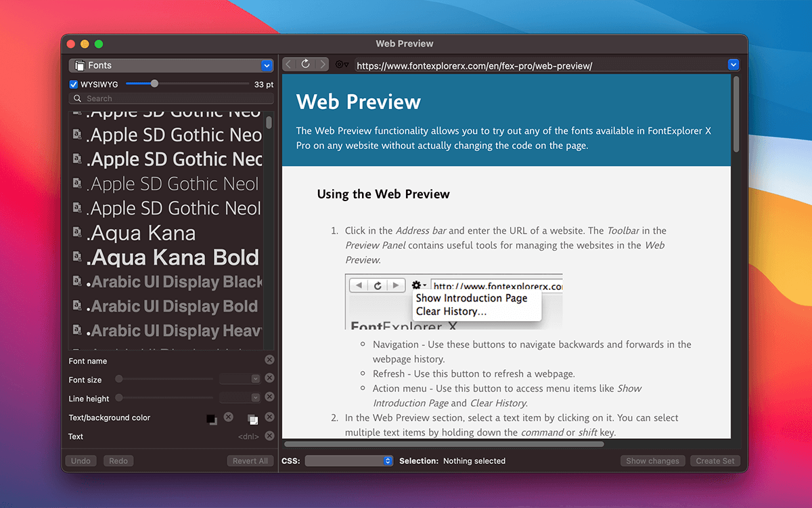Go forward in web preview history

pyautogui.click(x=322, y=64)
